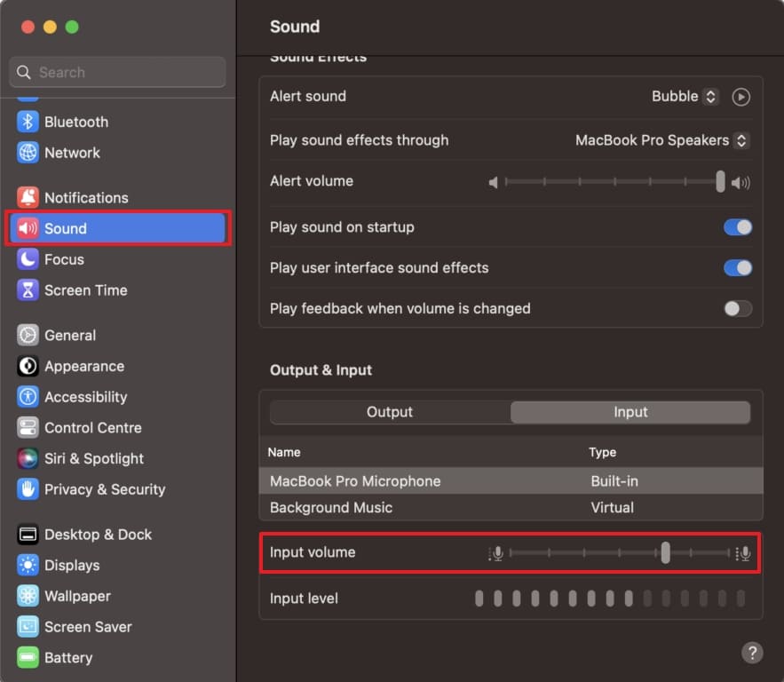The image size is (784, 682).
Task: Click the Sound speaker icon in sidebar
Action: pyautogui.click(x=28, y=228)
